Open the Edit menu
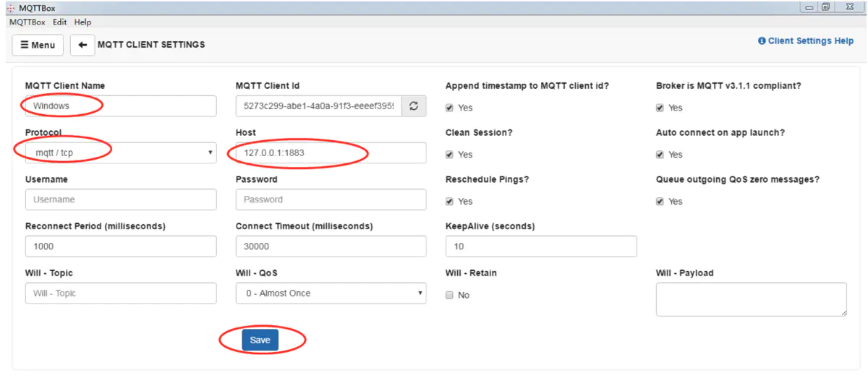The image size is (868, 378). pyautogui.click(x=60, y=22)
